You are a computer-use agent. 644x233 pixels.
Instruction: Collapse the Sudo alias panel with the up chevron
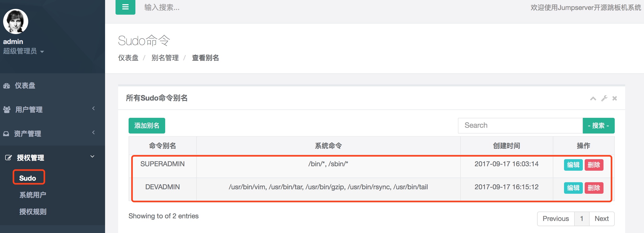click(x=593, y=98)
